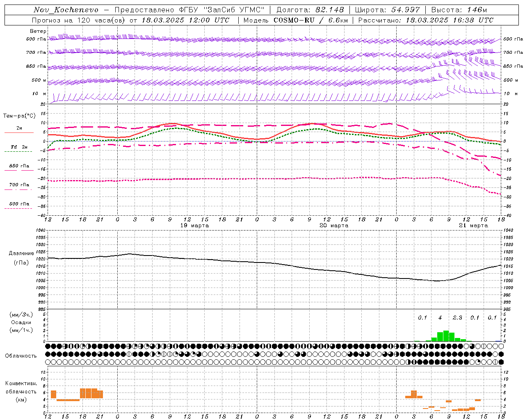The height and width of the screenshot is (420, 525).
Task: Click the tallest green precipitation bar
Action: 446,336
